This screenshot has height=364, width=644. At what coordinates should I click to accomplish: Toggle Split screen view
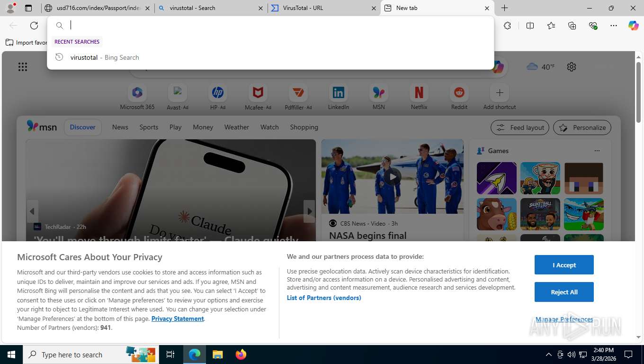point(530,26)
